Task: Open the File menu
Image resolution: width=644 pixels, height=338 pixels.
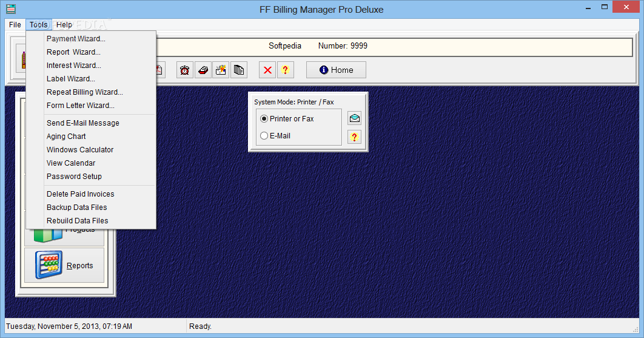Action: pyautogui.click(x=15, y=25)
